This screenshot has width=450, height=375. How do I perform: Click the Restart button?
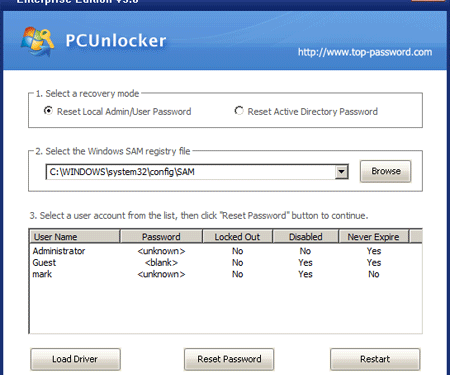pos(375,359)
